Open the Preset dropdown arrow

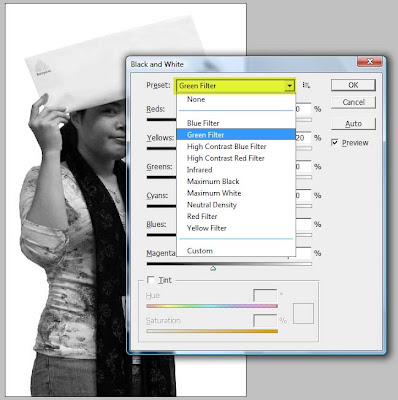point(289,86)
